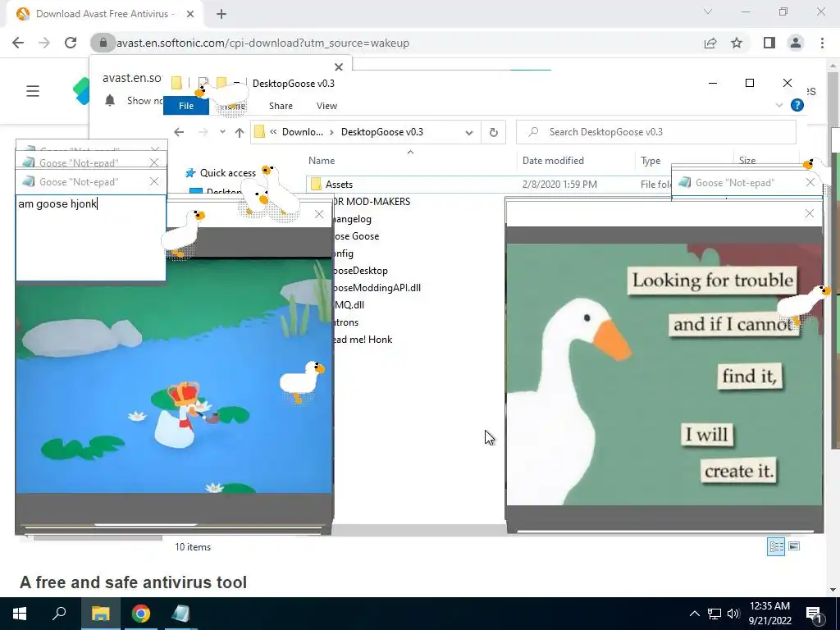The height and width of the screenshot is (630, 840).
Task: Select GooseModdingAPI.dll file
Action: [x=377, y=288]
